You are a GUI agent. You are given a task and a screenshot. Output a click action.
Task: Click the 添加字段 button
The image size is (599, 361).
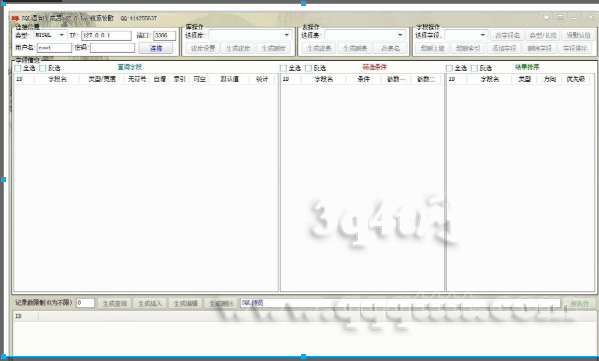(x=504, y=48)
